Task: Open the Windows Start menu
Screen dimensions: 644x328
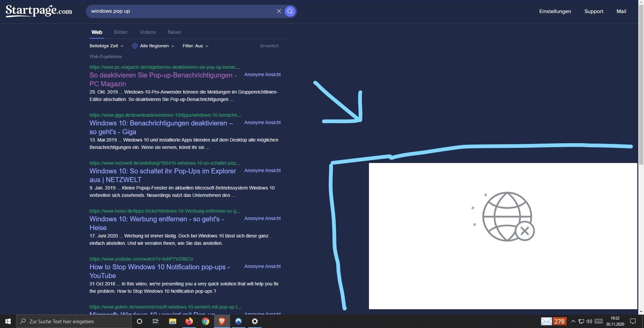Action: (x=8, y=321)
